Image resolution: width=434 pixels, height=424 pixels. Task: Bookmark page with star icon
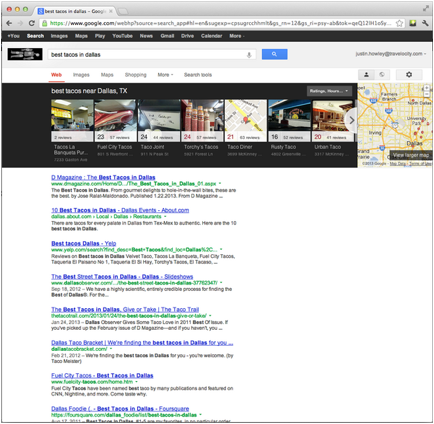tap(399, 23)
